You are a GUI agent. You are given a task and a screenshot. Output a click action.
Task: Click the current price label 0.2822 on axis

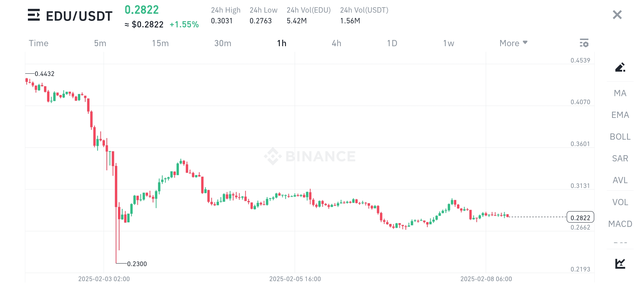(580, 218)
